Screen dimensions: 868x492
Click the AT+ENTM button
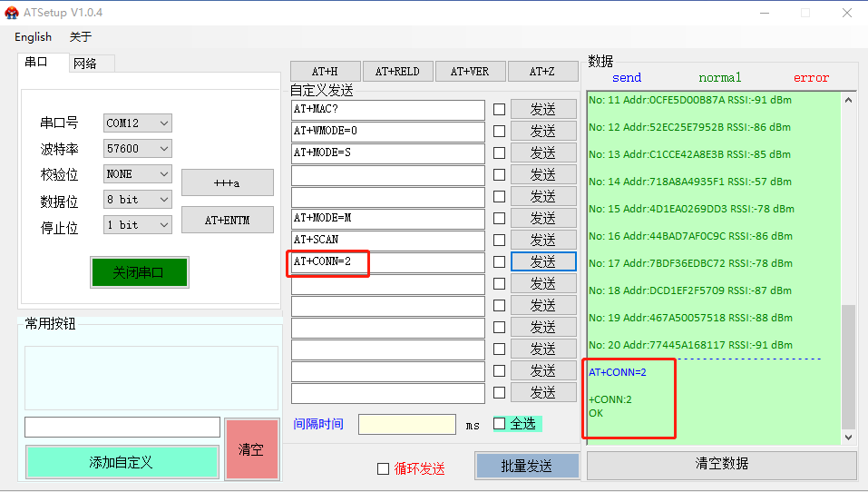(x=227, y=220)
